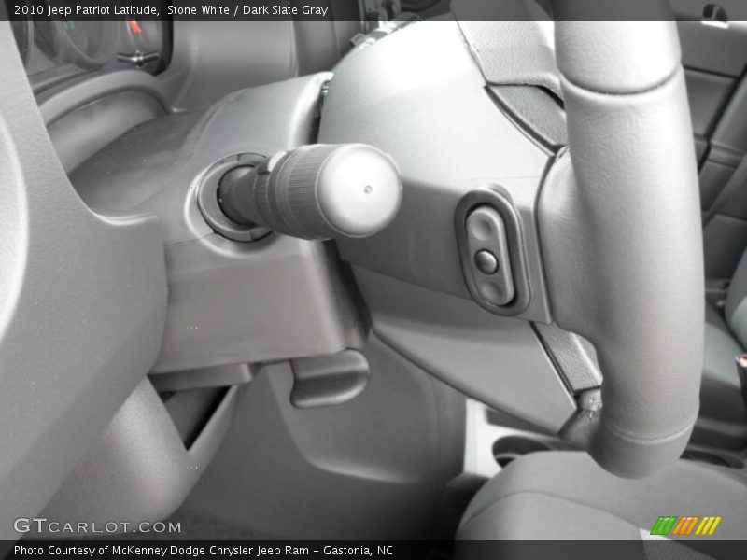The image size is (747, 560).
Task: Click the steering column tilt lever
Action: (329, 378)
